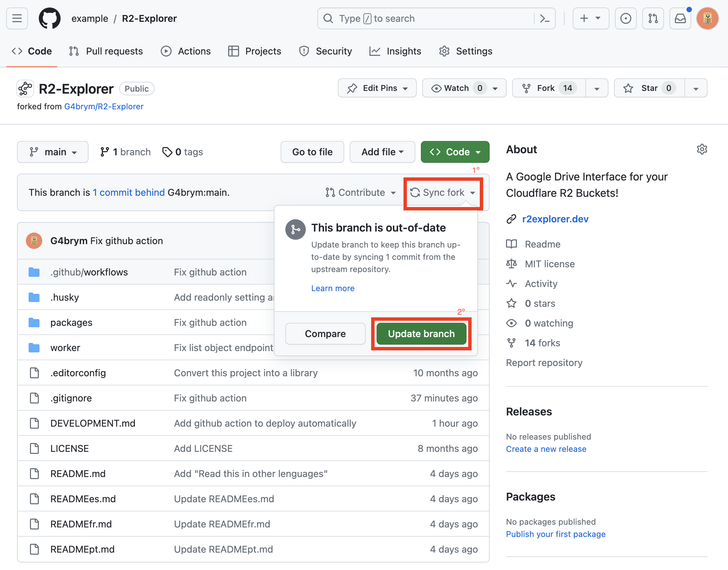Click the branch icon in out-of-date popup

(x=296, y=229)
